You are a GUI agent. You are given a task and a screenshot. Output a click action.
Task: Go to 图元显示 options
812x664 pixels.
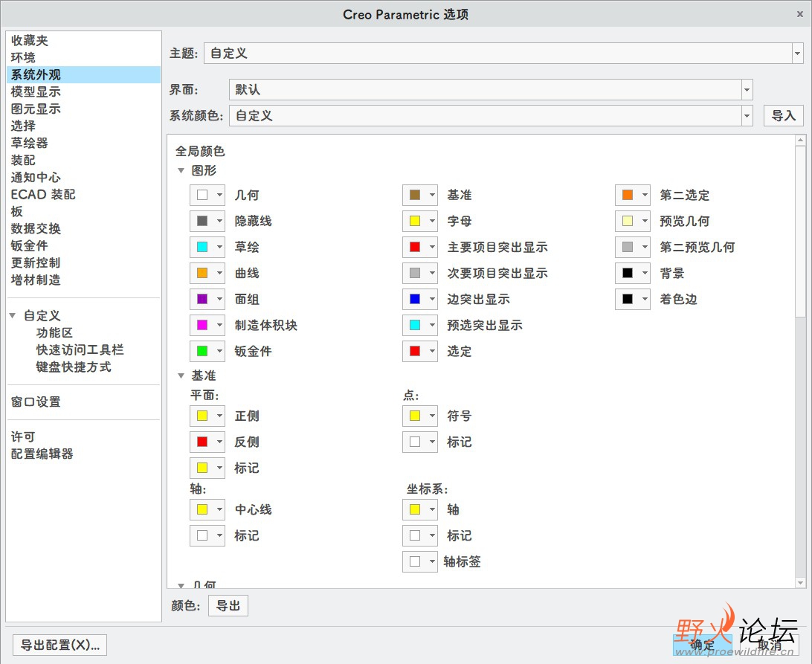click(36, 109)
